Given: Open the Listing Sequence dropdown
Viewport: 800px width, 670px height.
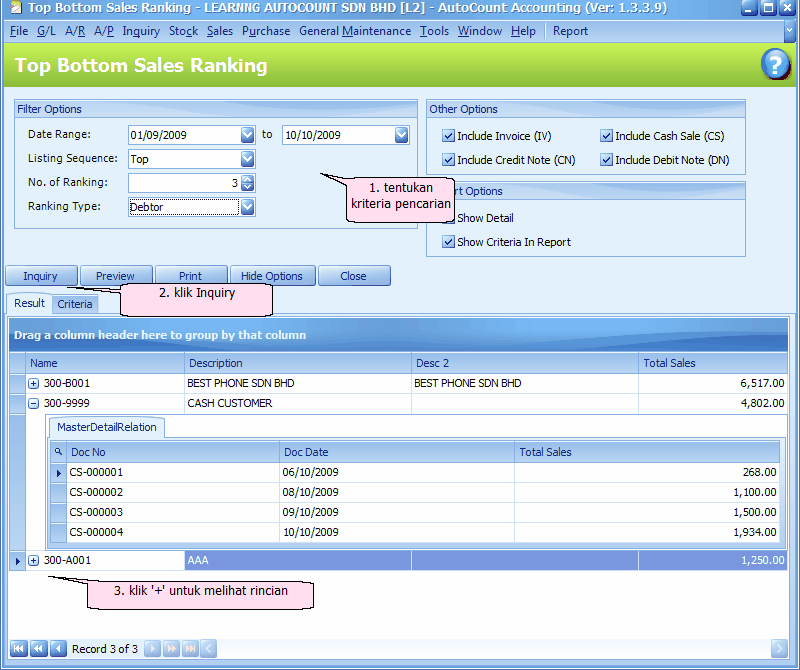Looking at the screenshot, I should [x=248, y=159].
